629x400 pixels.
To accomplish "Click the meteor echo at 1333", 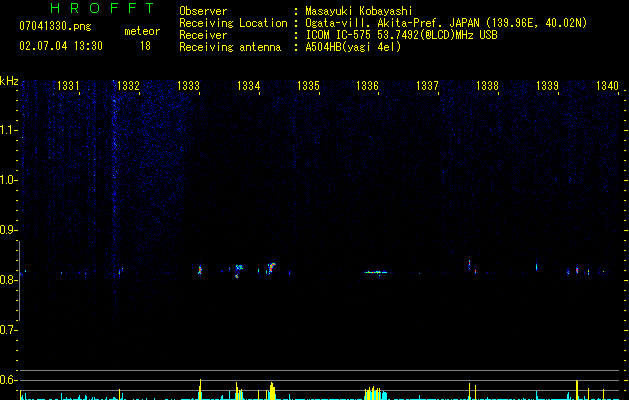I will click(x=200, y=270).
